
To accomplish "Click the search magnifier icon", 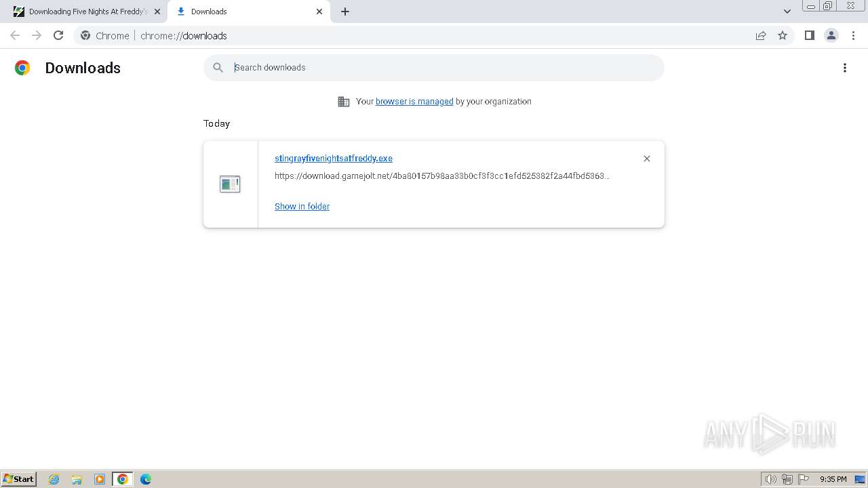I will (218, 67).
